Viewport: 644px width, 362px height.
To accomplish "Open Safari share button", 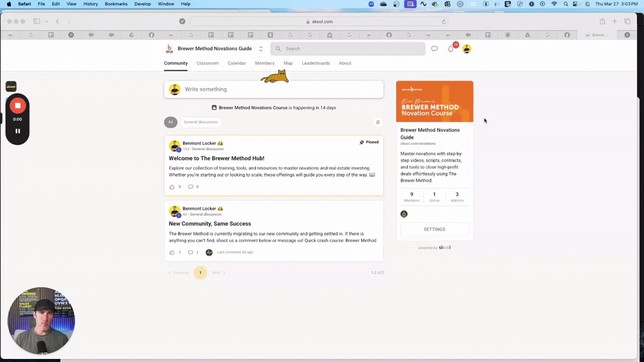I will click(602, 21).
